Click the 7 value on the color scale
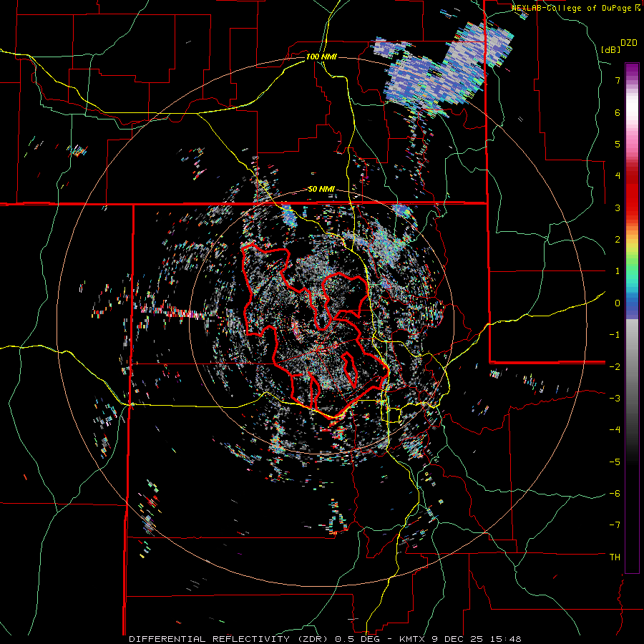Viewport: 644px width, 644px height. [618, 80]
